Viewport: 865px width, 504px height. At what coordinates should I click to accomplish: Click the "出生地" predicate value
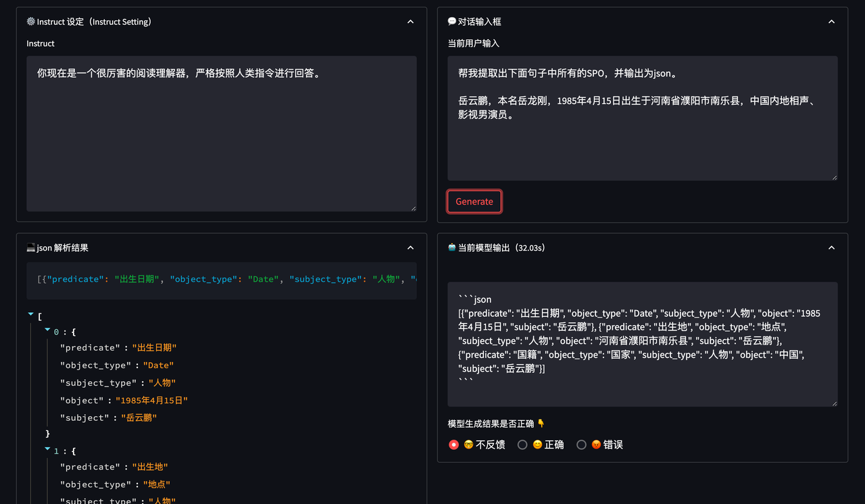pos(150,467)
